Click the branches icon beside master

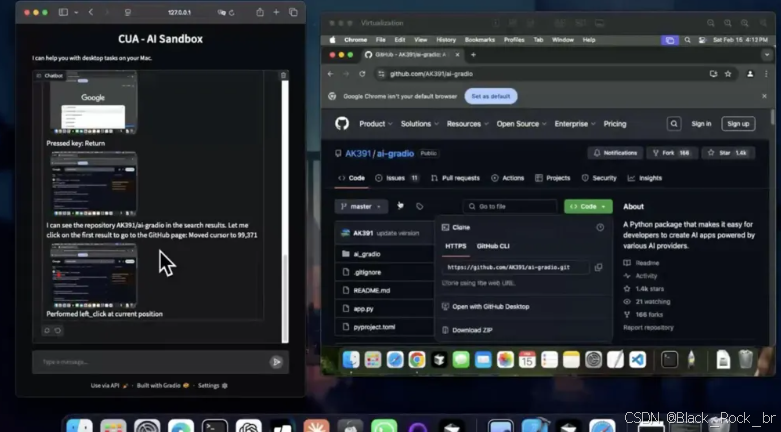(x=400, y=206)
